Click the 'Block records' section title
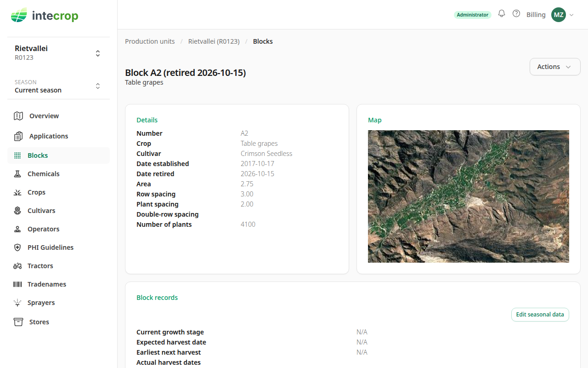This screenshot has width=588, height=368. [157, 298]
